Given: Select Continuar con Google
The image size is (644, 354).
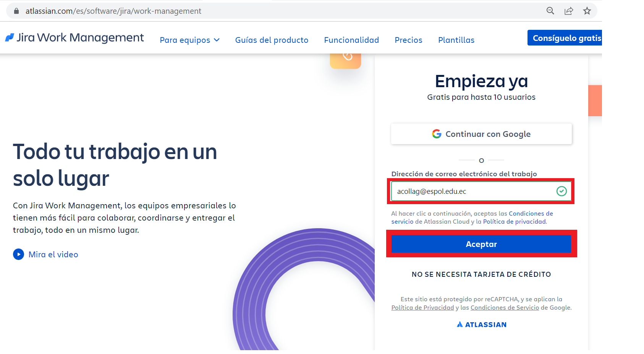Looking at the screenshot, I should coord(481,134).
